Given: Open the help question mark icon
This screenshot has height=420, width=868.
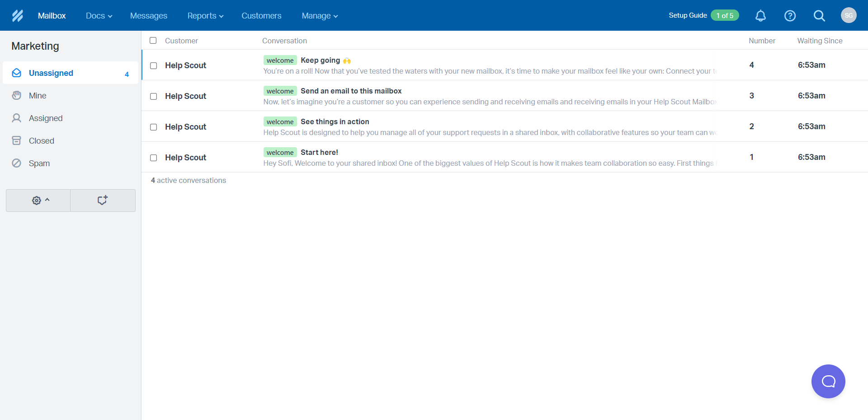Looking at the screenshot, I should pos(790,16).
